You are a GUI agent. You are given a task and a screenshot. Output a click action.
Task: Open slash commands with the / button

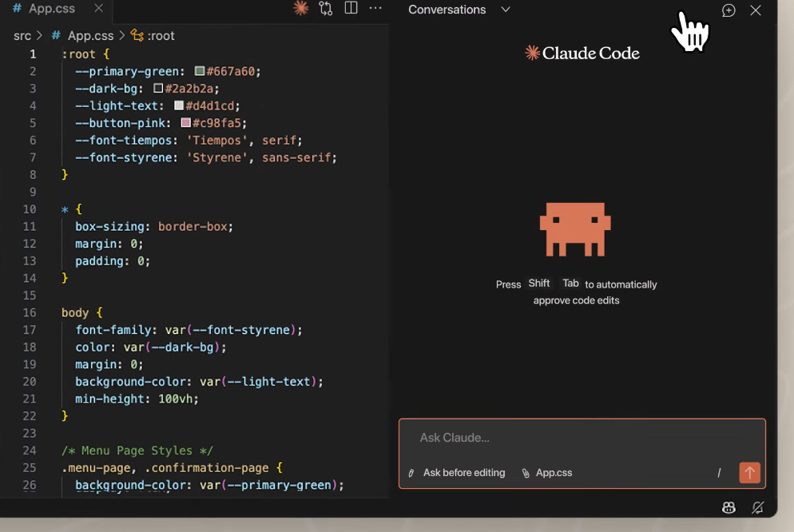click(719, 473)
